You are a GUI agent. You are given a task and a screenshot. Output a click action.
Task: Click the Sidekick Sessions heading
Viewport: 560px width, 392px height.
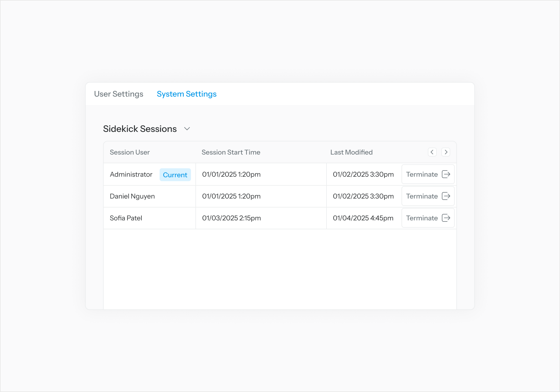(140, 129)
